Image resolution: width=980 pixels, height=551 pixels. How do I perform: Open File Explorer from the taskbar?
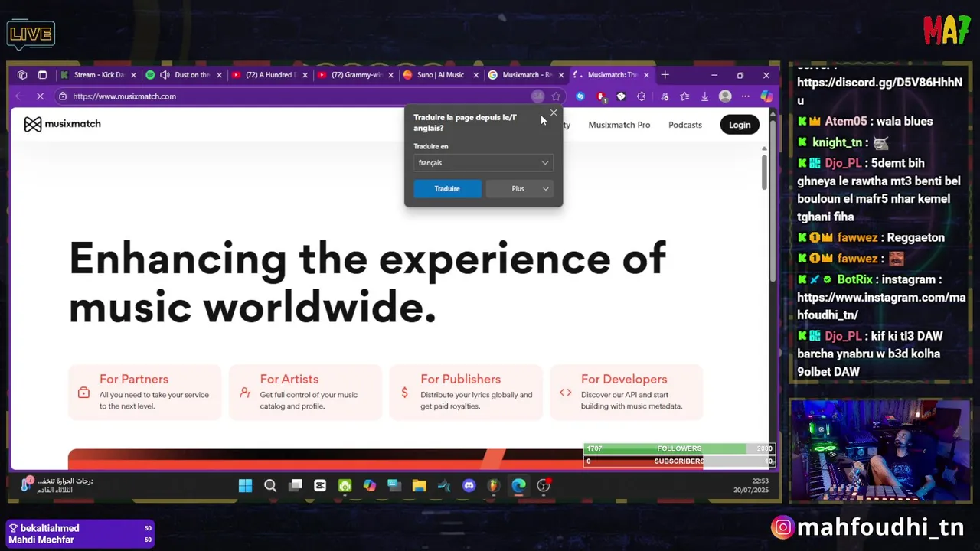(x=419, y=485)
